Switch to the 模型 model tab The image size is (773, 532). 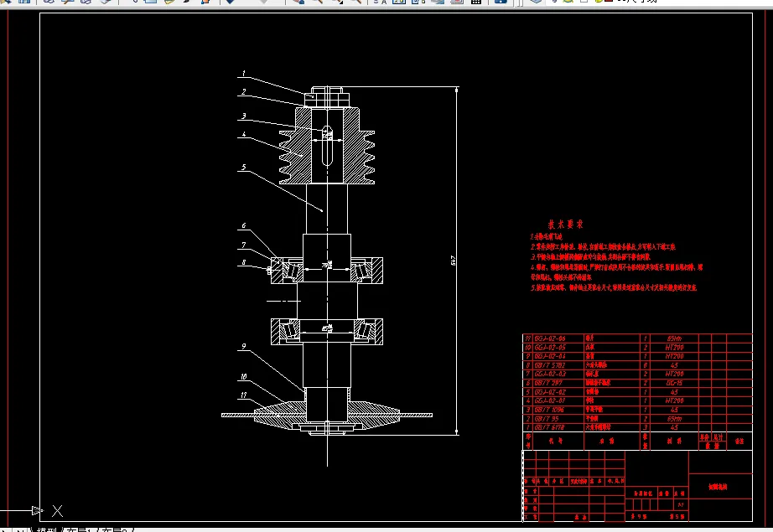click(45, 529)
